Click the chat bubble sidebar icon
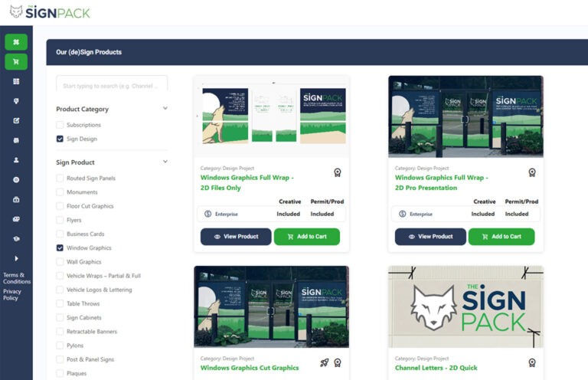 (16, 101)
